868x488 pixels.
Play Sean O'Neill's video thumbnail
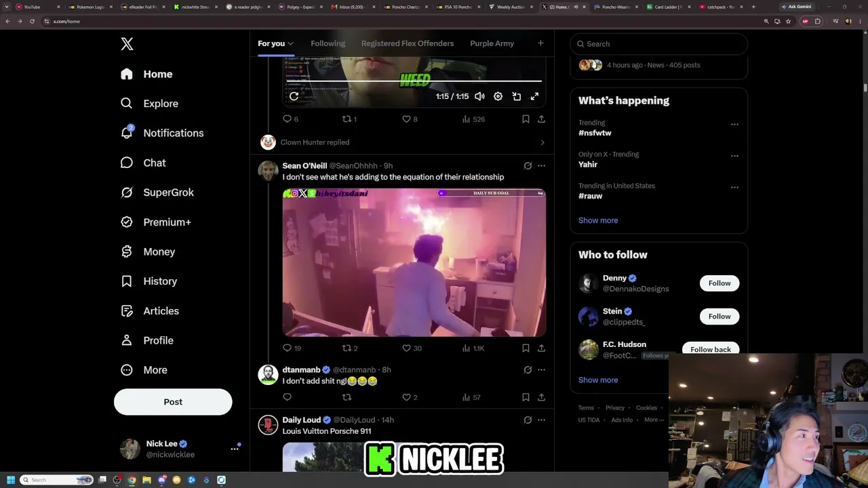coord(414,263)
